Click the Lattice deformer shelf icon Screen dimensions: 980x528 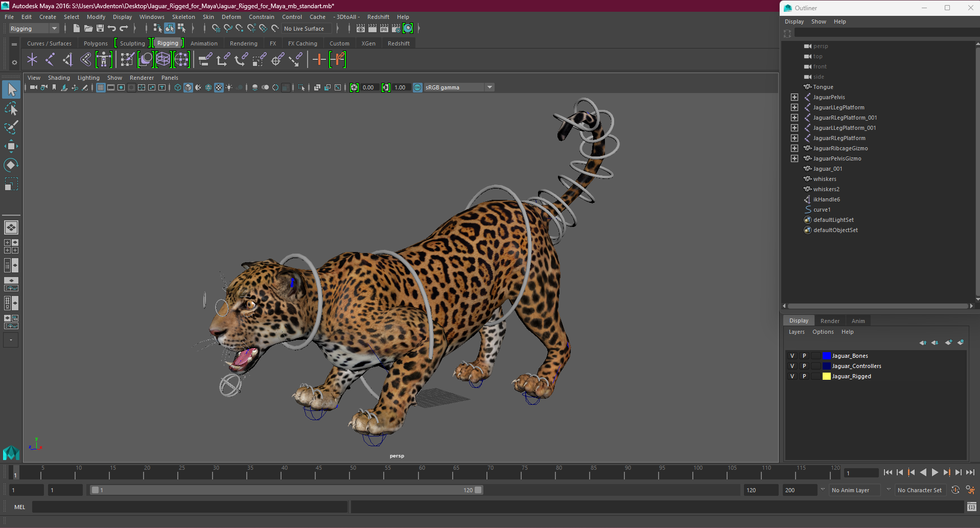tap(163, 60)
